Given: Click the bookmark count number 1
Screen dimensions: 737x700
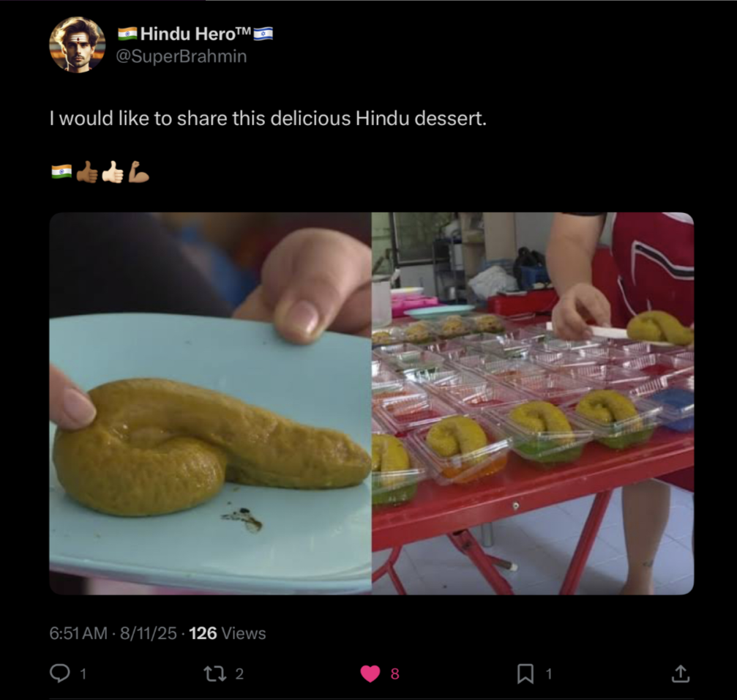Looking at the screenshot, I should [549, 674].
